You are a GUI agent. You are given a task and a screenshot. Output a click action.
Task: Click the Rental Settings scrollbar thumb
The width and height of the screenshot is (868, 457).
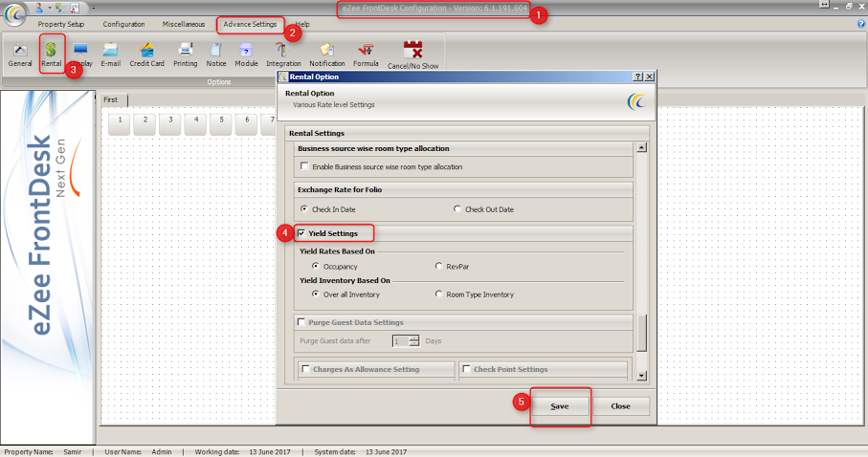click(641, 333)
